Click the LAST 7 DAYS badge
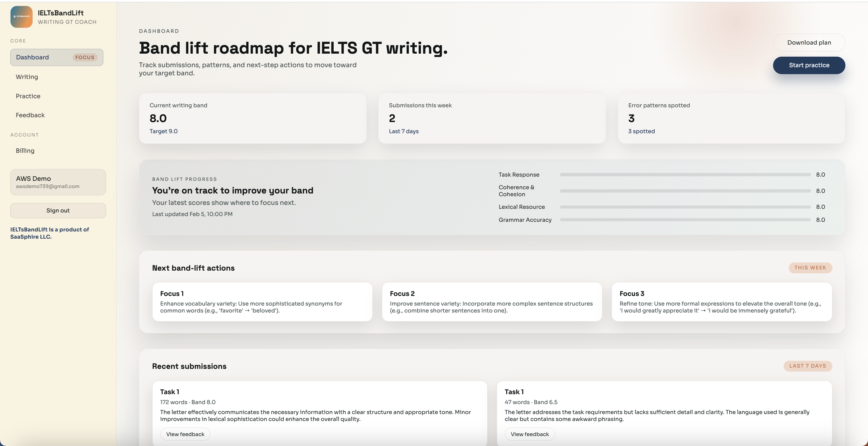 pyautogui.click(x=808, y=366)
